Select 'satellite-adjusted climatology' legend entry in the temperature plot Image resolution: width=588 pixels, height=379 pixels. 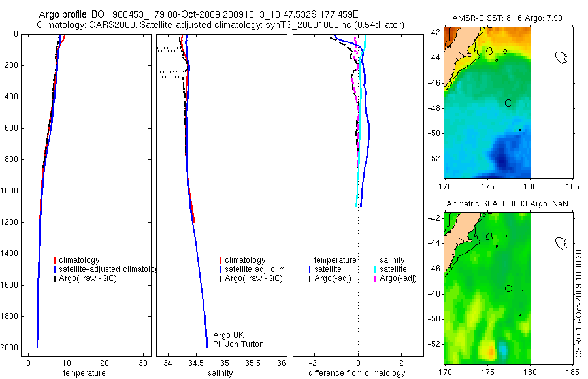(x=108, y=269)
